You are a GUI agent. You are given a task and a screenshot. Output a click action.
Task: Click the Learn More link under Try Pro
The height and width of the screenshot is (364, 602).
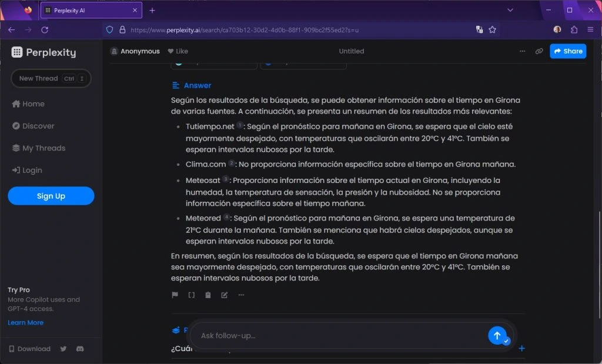click(26, 322)
